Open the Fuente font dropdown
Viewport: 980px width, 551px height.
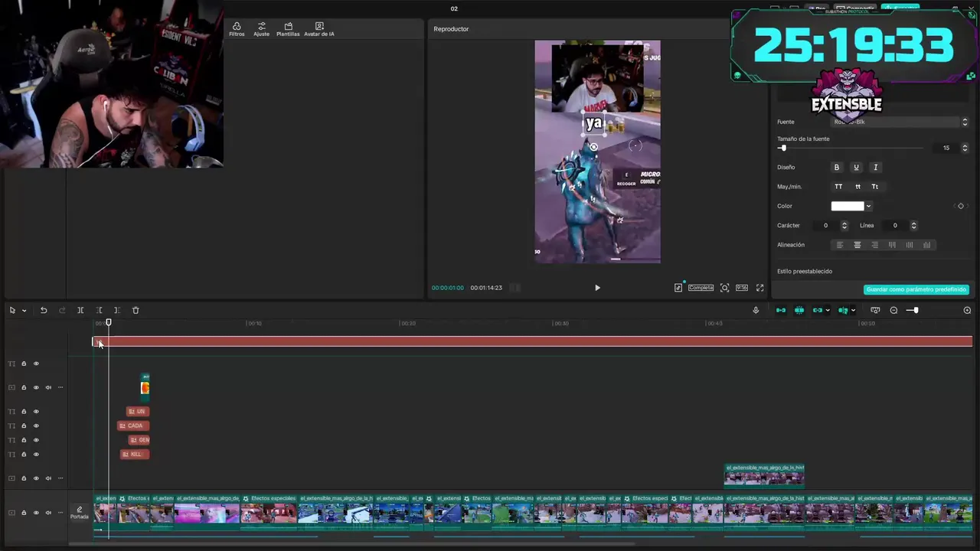click(x=900, y=122)
